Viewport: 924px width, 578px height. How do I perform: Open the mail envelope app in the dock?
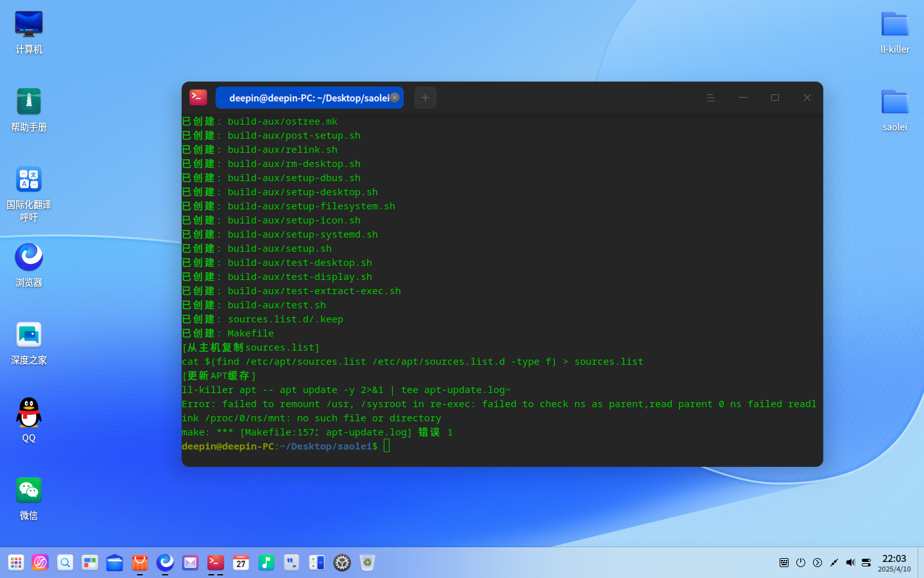(191, 563)
